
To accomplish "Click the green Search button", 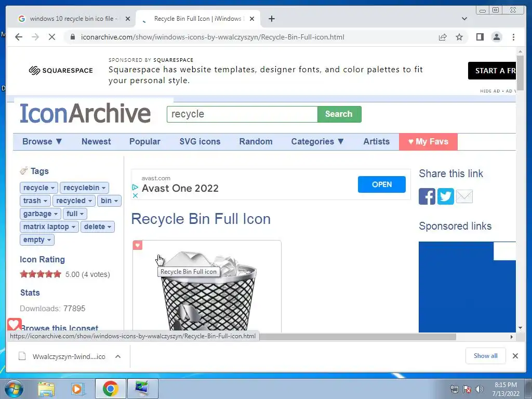I will 339,114.
